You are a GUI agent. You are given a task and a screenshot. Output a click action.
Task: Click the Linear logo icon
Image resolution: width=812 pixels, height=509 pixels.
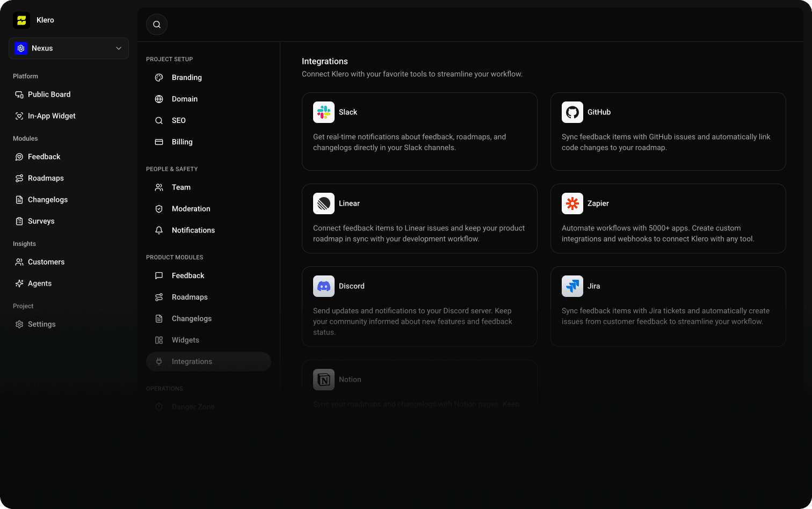click(x=324, y=203)
